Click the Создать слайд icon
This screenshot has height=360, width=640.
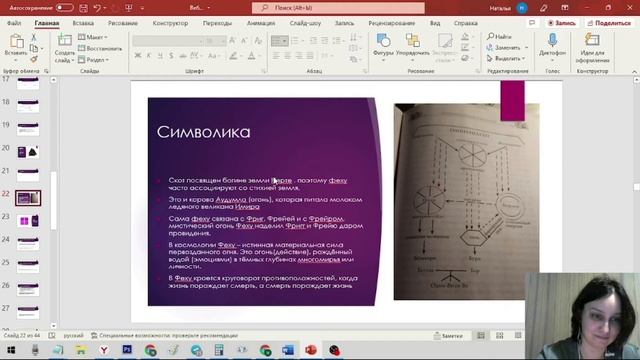coord(64,41)
